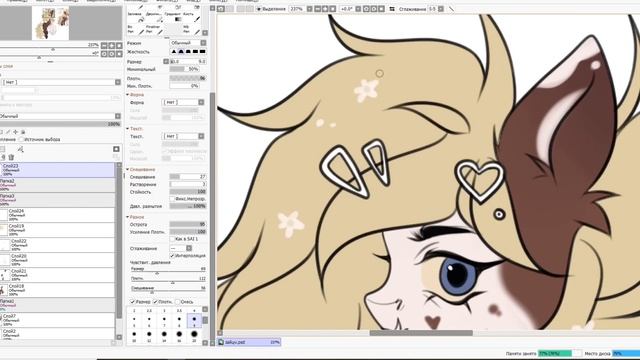Zoom out using the toolbar minus button
Image resolution: width=640 pixels, height=360 pixels.
coord(317,9)
